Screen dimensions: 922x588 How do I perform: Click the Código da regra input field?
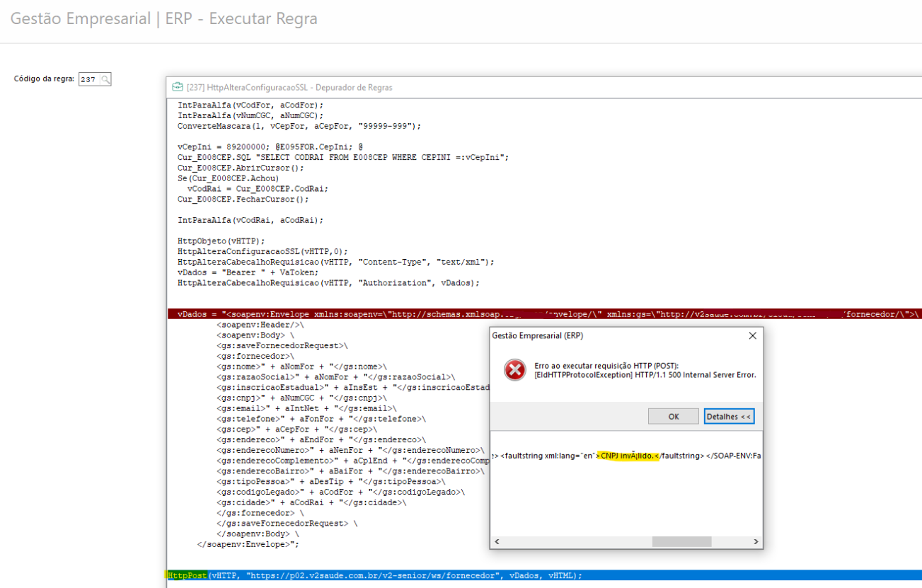(88, 79)
